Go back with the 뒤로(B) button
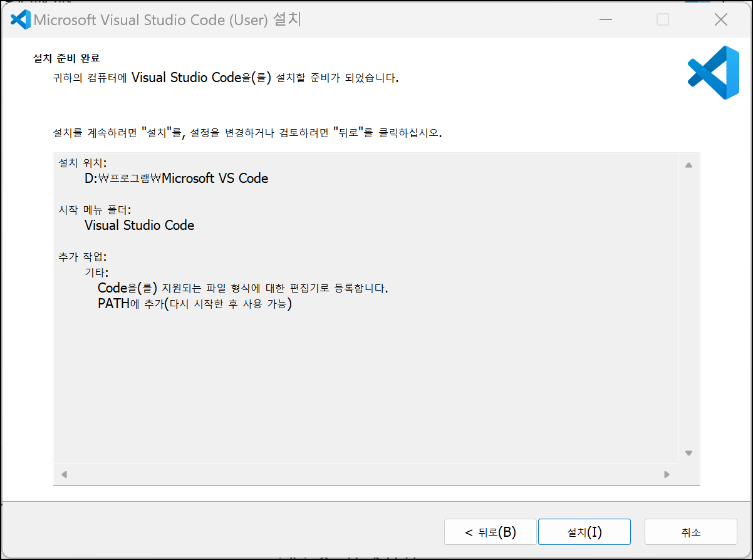Screen dimensions: 753x560 (x=490, y=532)
